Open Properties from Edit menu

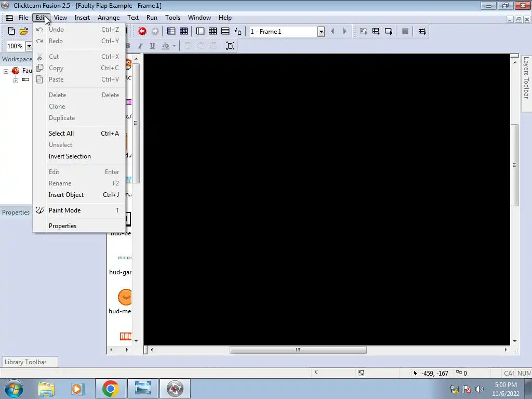pyautogui.click(x=79, y=226)
